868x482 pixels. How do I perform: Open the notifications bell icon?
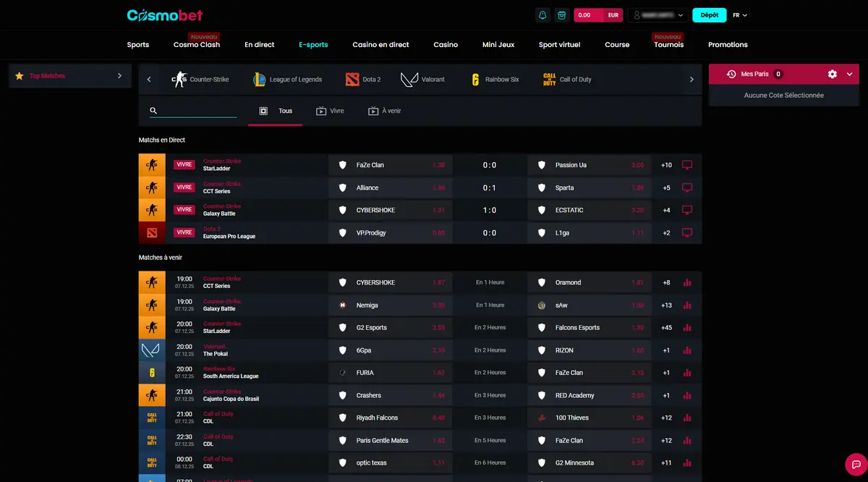(542, 14)
